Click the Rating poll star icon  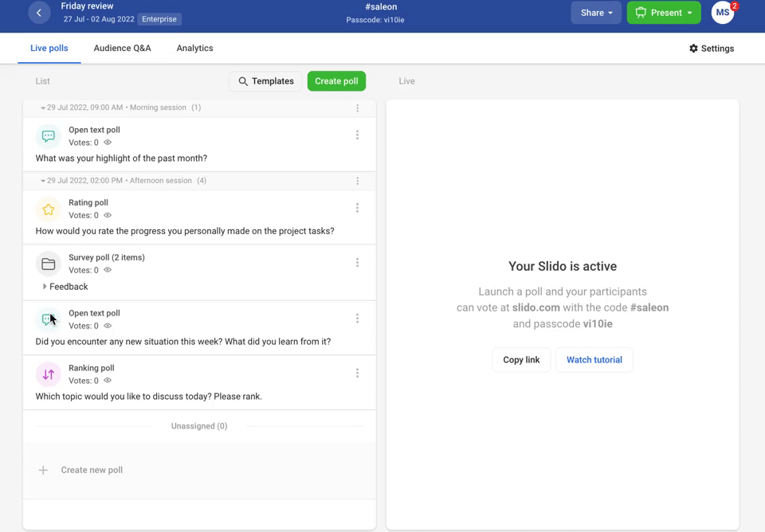click(49, 209)
